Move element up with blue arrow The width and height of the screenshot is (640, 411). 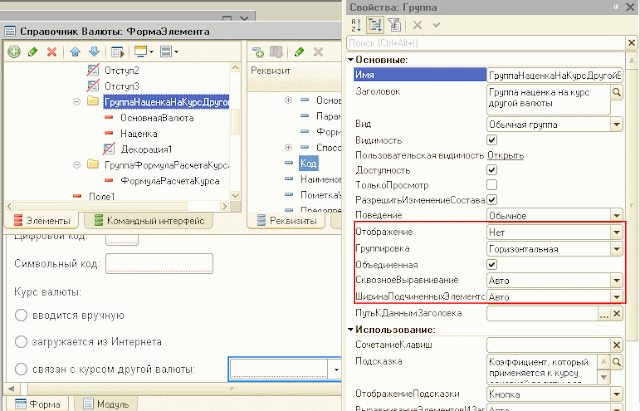pos(75,52)
